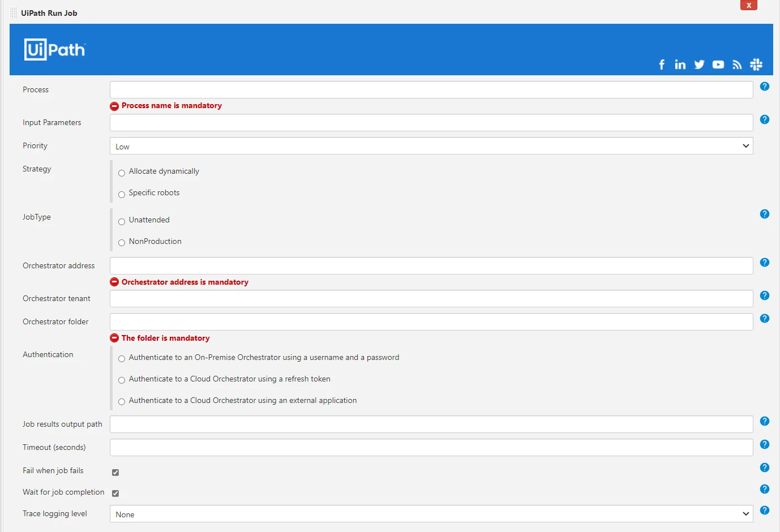Grab the UiPath Run Job drag handle

(14, 13)
